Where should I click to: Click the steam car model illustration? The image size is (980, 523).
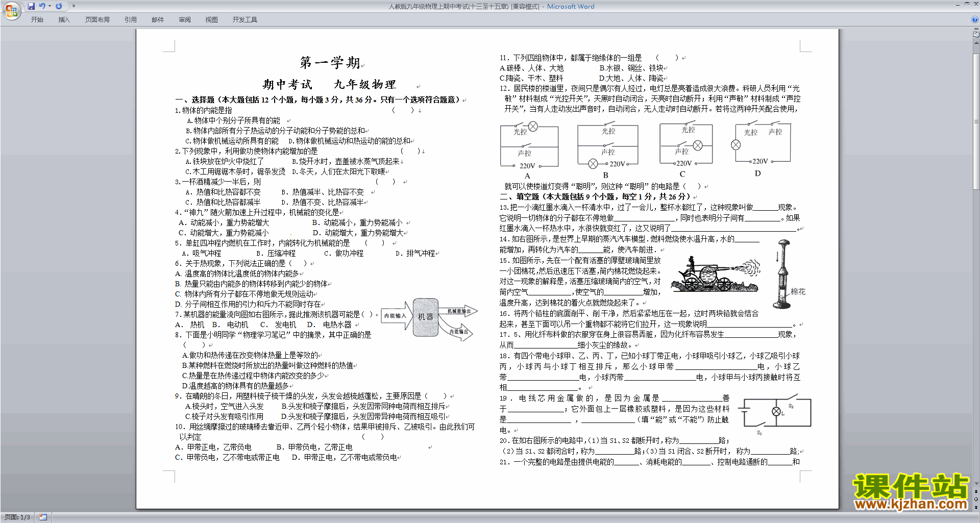(x=716, y=275)
